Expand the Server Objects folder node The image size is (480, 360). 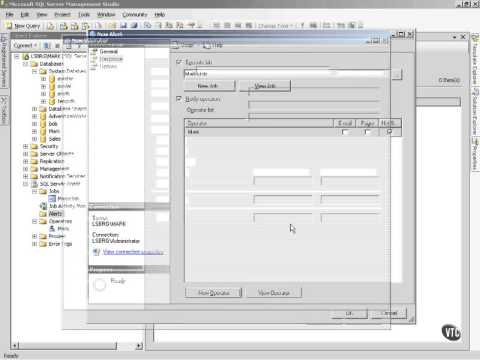pyautogui.click(x=26, y=154)
